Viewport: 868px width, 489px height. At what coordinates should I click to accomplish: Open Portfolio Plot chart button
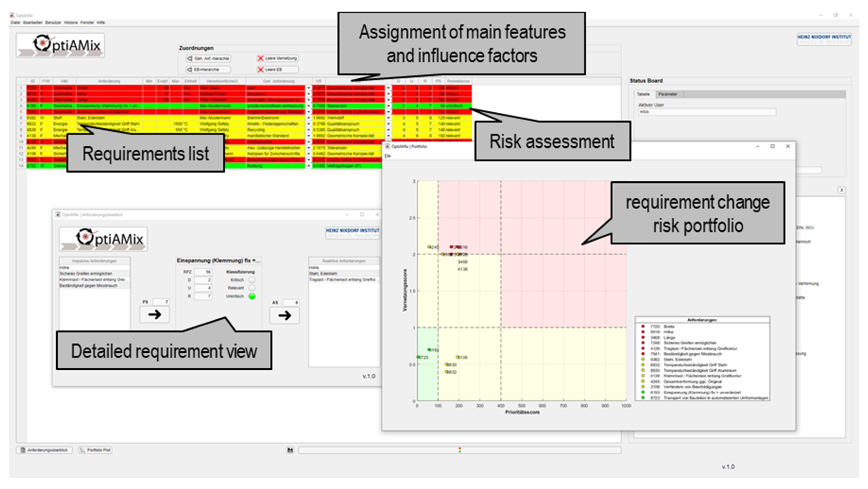click(95, 450)
